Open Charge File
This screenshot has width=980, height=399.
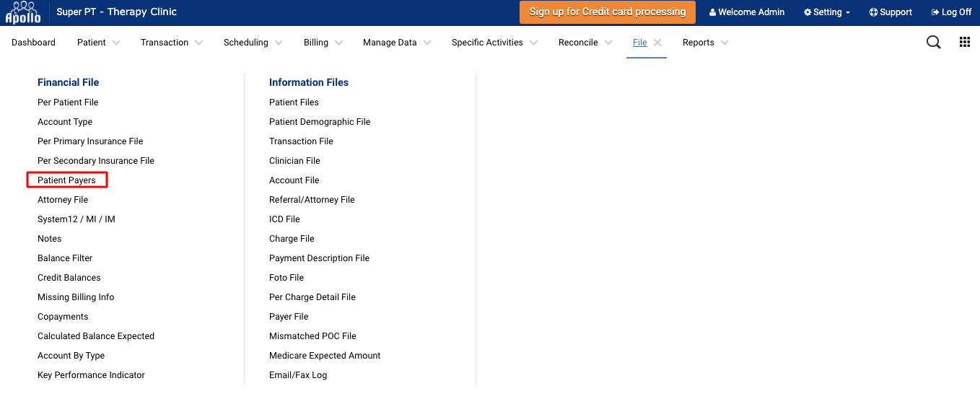click(x=292, y=239)
